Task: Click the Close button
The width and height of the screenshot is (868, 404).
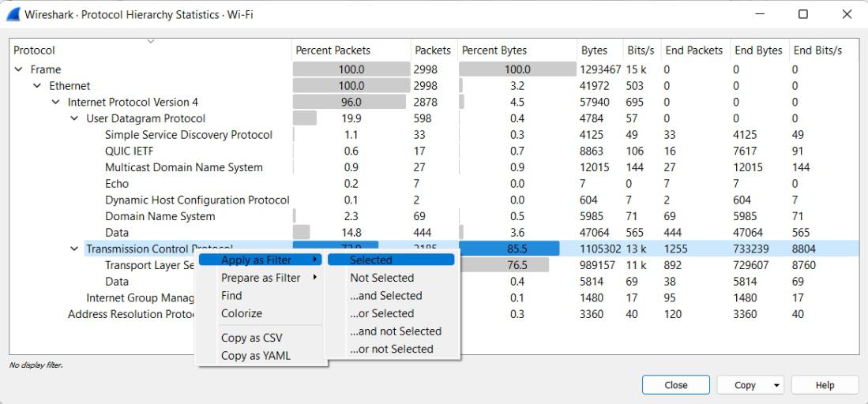Action: (x=676, y=385)
